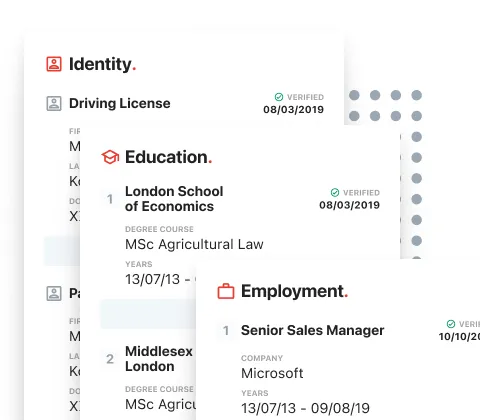Click the red Employment briefcase icon
This screenshot has width=480, height=420.
(x=226, y=291)
